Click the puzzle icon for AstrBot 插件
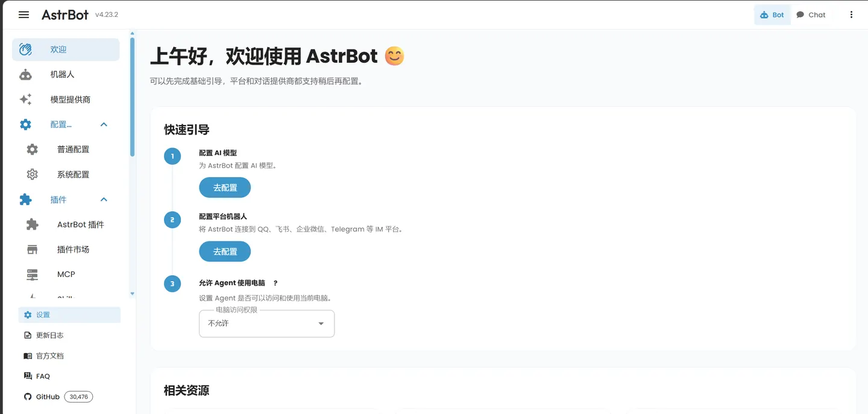 33,225
